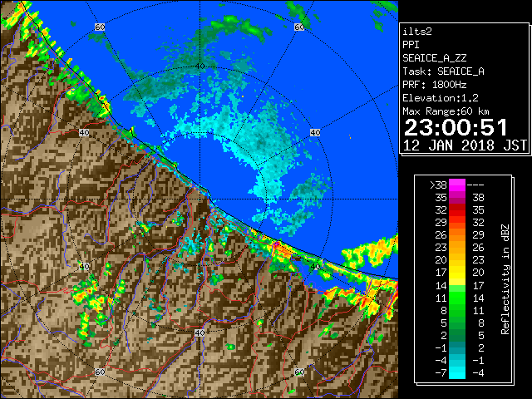Click the 60 range label in the northwest
The height and width of the screenshot is (399, 532).
100,27
